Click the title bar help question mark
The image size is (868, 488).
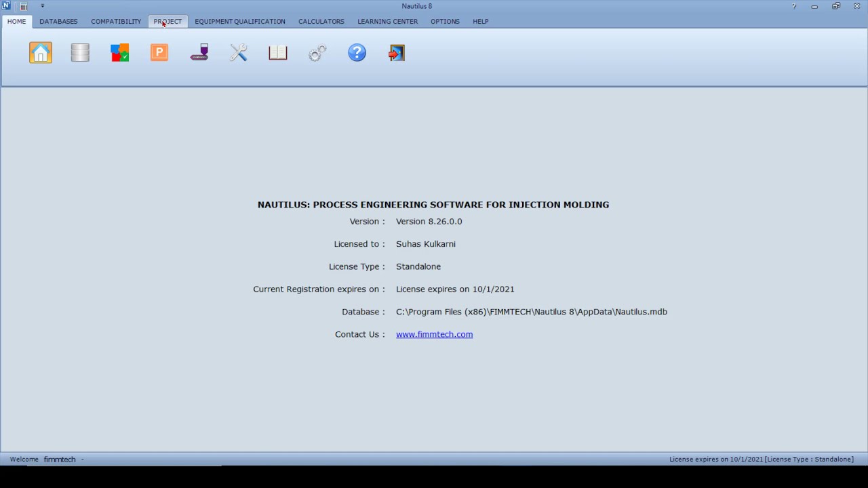(x=794, y=6)
